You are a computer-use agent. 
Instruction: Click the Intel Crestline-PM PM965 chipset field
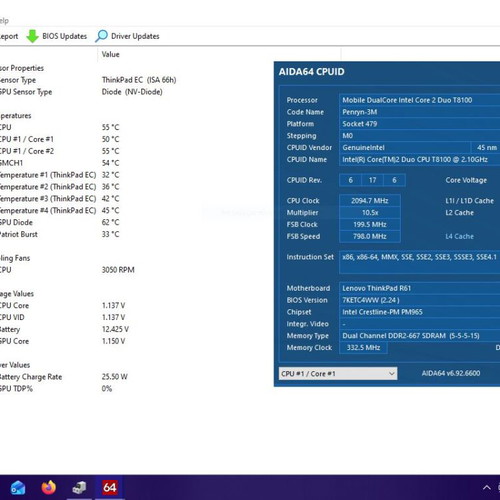419,312
